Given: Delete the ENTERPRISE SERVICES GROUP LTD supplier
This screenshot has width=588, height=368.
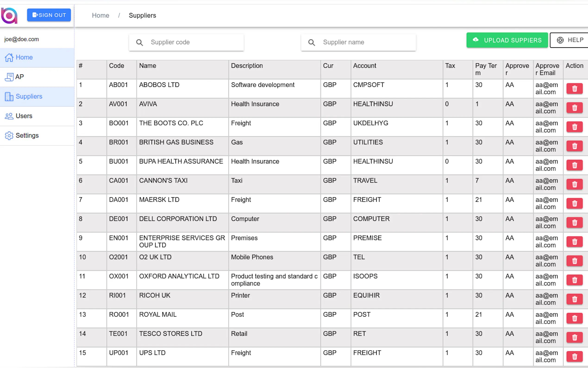Looking at the screenshot, I should point(574,242).
